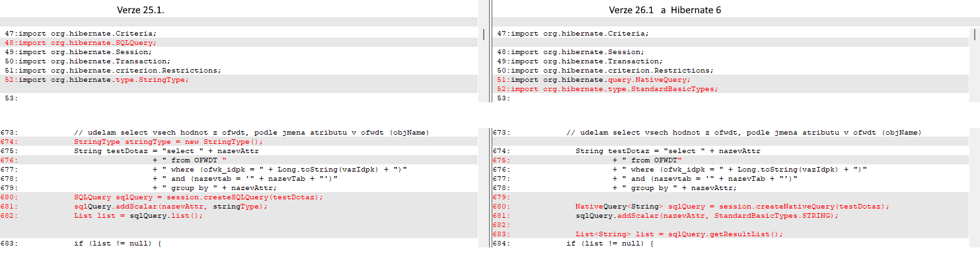
Task: Click left line "SQLQuery sqlQuery = session.createSQLQuery"
Action: [199, 197]
